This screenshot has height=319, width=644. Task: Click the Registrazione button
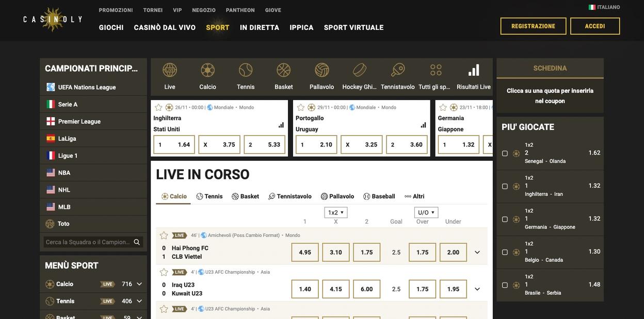pos(533,26)
